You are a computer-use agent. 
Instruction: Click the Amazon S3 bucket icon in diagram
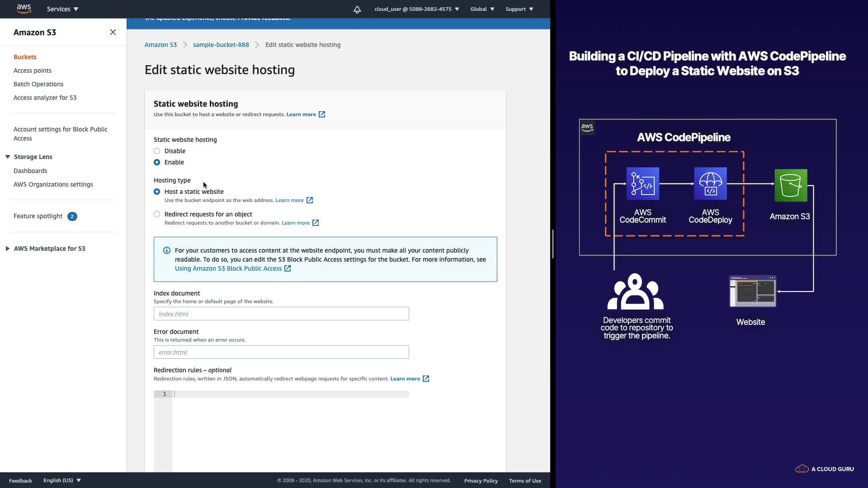coord(791,185)
